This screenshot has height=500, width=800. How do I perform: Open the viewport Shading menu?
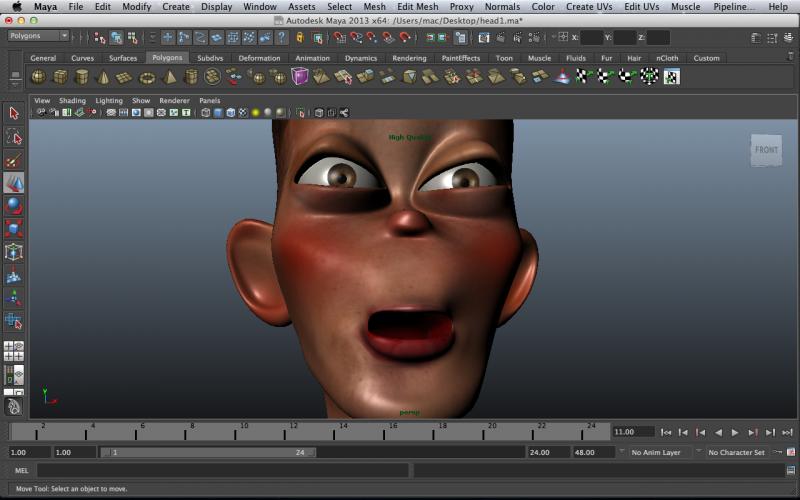[72, 101]
